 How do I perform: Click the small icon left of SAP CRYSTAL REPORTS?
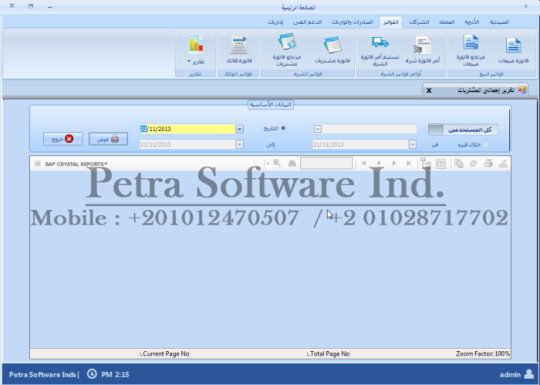[x=38, y=164]
